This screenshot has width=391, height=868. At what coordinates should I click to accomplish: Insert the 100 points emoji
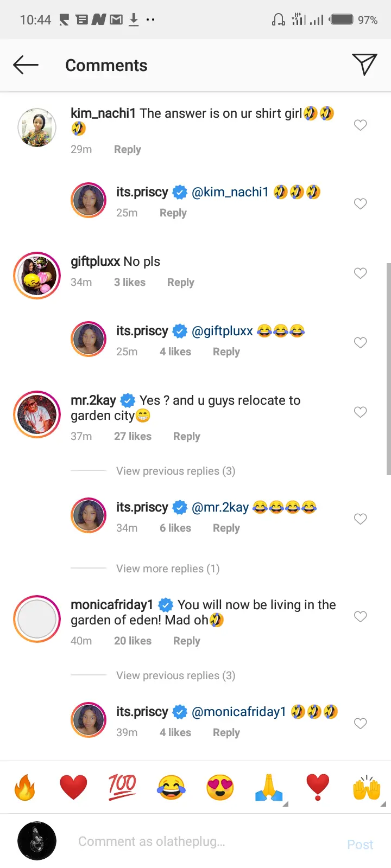122,787
